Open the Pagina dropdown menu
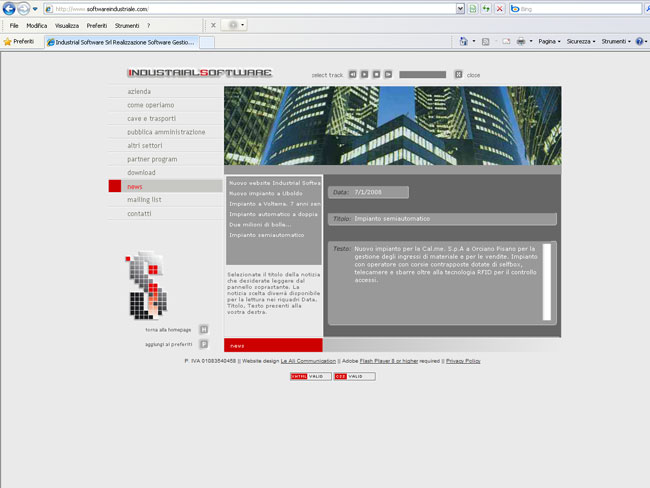Image resolution: width=650 pixels, height=488 pixels. (549, 41)
